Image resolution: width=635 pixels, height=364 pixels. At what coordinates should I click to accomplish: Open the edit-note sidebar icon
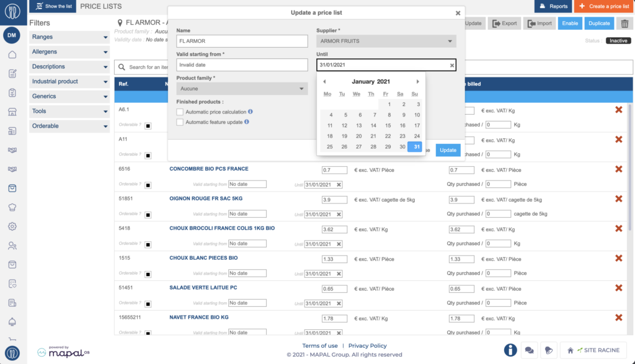12,74
